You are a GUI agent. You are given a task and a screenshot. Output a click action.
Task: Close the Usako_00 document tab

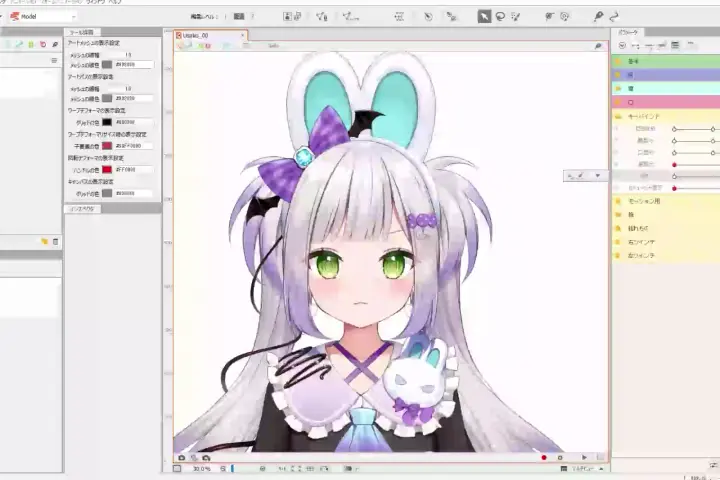tap(243, 35)
